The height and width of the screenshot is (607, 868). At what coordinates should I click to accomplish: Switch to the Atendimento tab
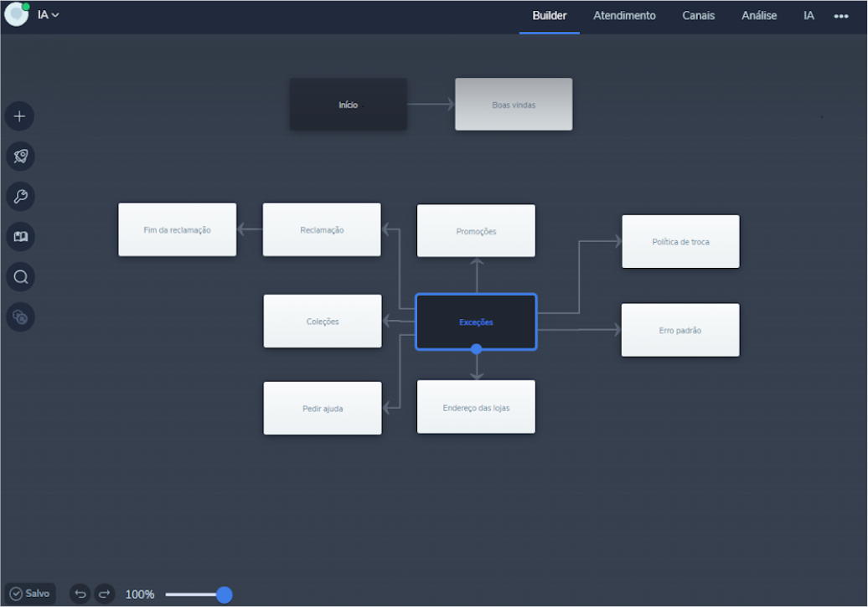click(624, 16)
